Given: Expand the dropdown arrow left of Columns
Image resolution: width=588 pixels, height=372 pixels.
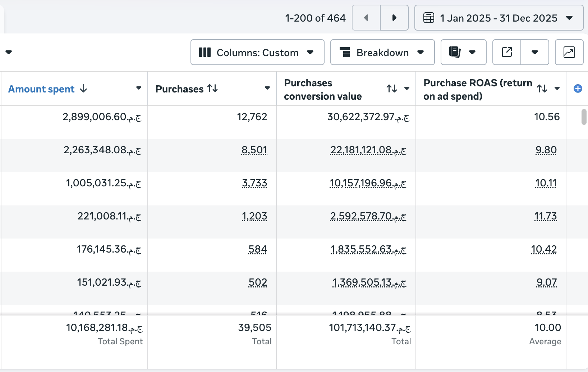Looking at the screenshot, I should point(9,53).
